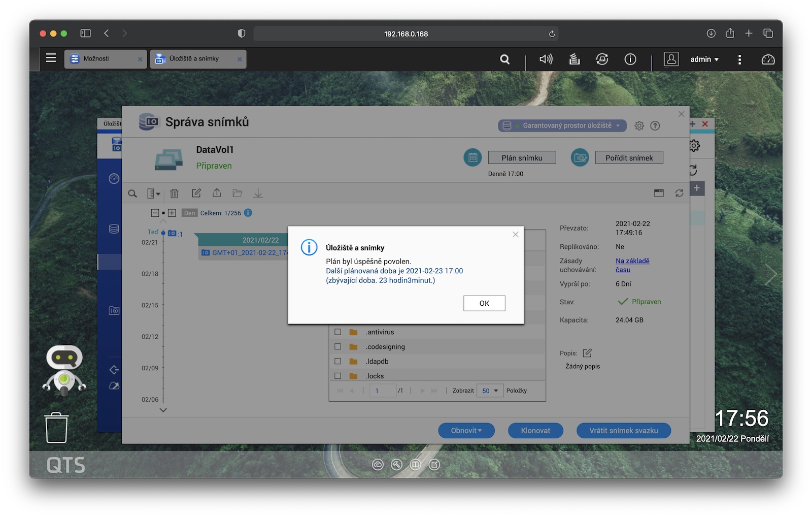Close the Správa snímků window
Viewport: 812px width, 517px height.
click(x=682, y=114)
